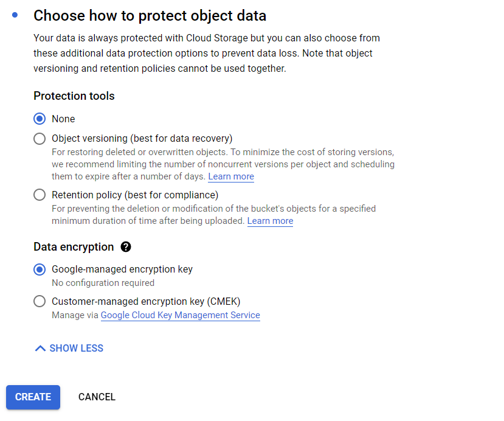504x421 pixels.
Task: Select the None protection option
Action: (40, 119)
